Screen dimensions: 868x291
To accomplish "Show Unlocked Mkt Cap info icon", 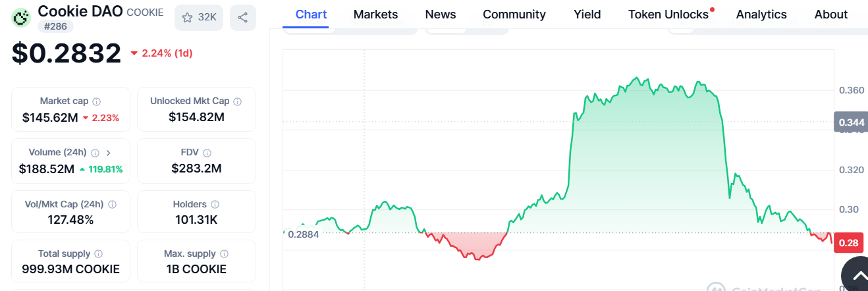I will click(238, 101).
